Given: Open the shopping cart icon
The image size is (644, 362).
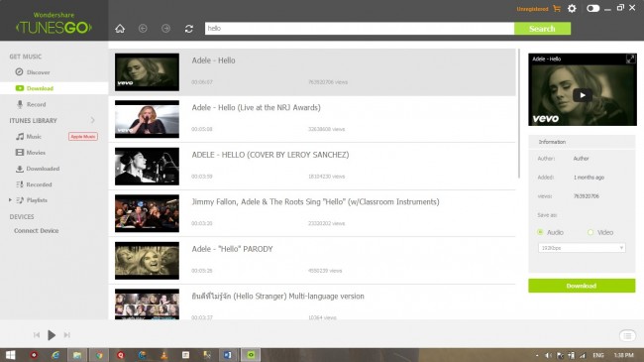Looking at the screenshot, I should pyautogui.click(x=557, y=8).
